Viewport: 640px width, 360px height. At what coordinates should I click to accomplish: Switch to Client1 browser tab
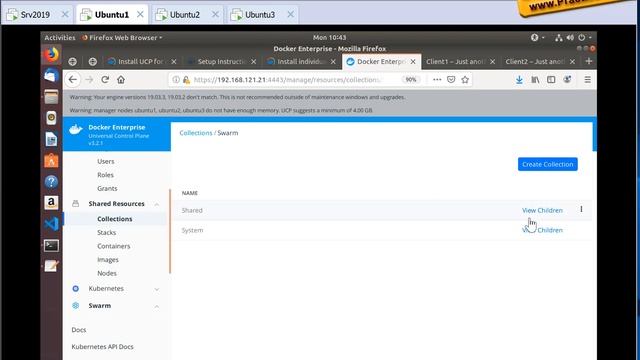point(455,62)
